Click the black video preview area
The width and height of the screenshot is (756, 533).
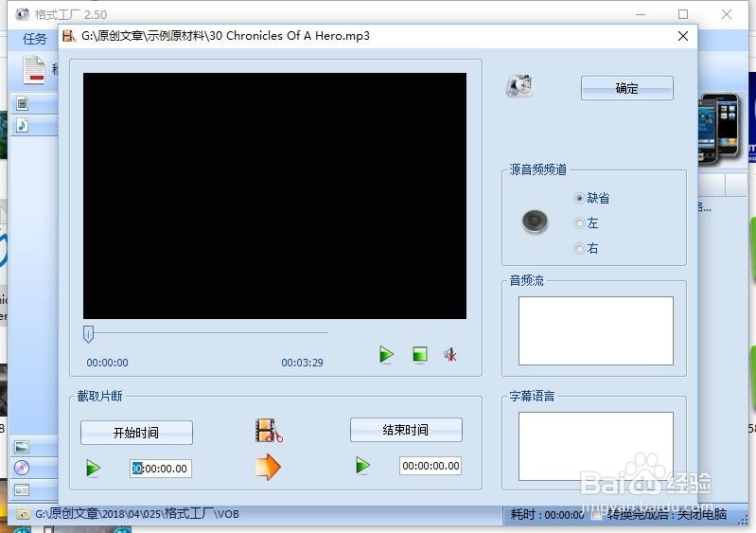pyautogui.click(x=274, y=196)
